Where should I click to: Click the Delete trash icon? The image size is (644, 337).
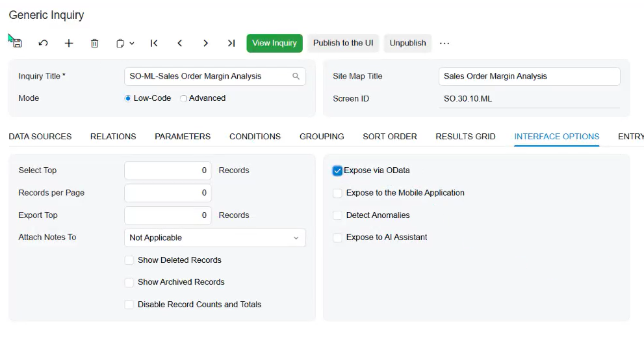(94, 43)
